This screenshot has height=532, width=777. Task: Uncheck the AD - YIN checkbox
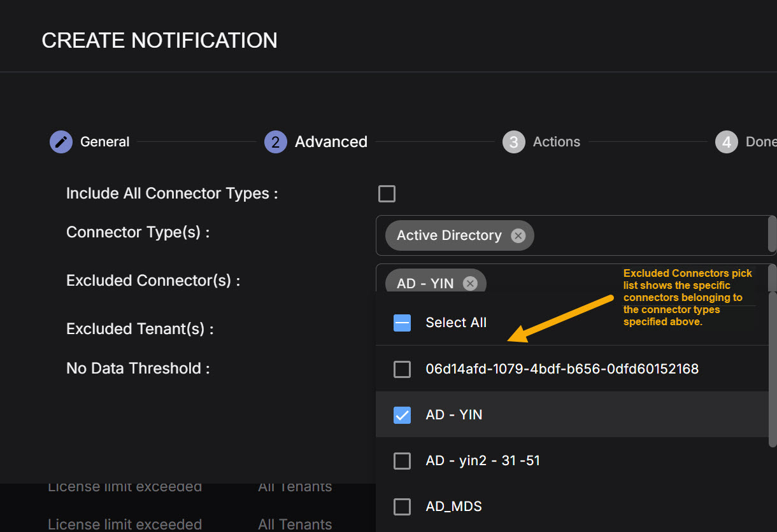point(403,415)
